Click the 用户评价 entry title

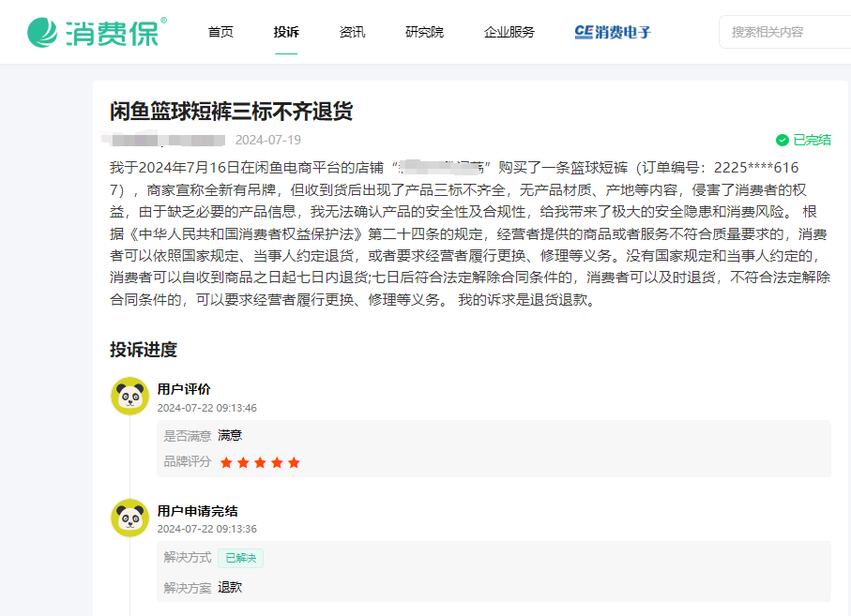click(x=184, y=389)
